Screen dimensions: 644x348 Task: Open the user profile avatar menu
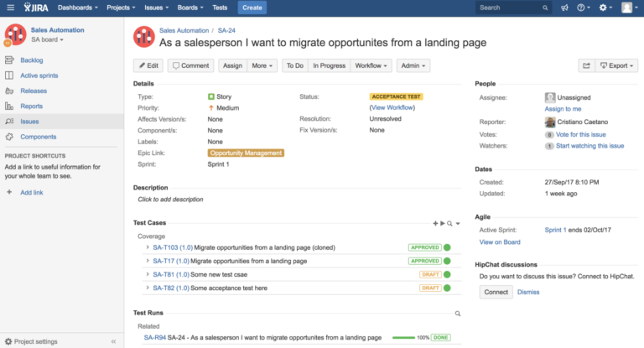pos(627,8)
